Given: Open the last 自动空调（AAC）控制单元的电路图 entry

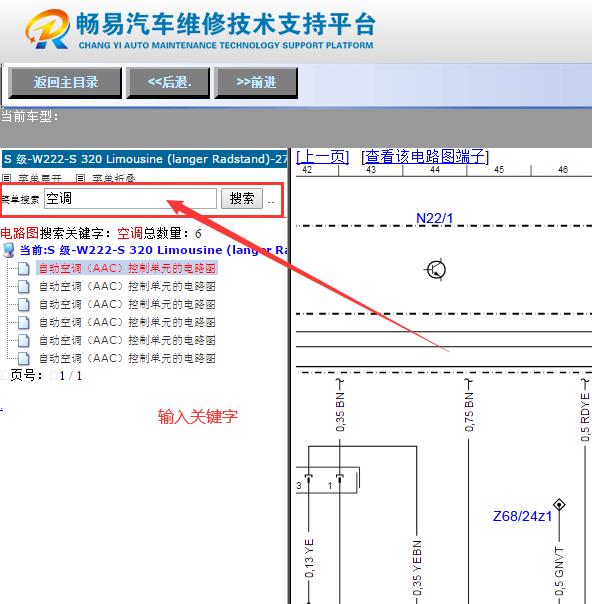Looking at the screenshot, I should click(127, 358).
